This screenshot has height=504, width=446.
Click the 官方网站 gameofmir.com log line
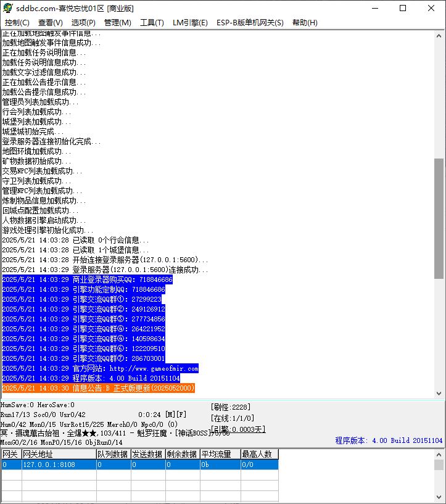tap(101, 368)
